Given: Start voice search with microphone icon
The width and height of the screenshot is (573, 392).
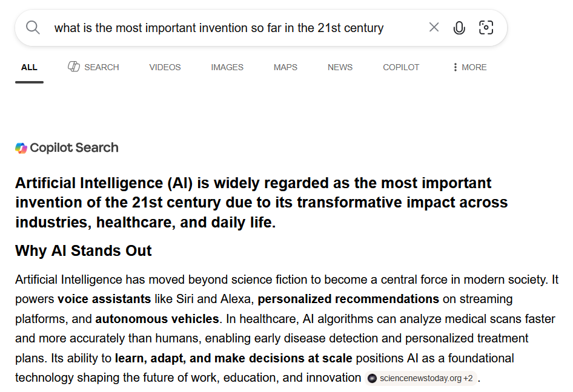Looking at the screenshot, I should (x=459, y=28).
